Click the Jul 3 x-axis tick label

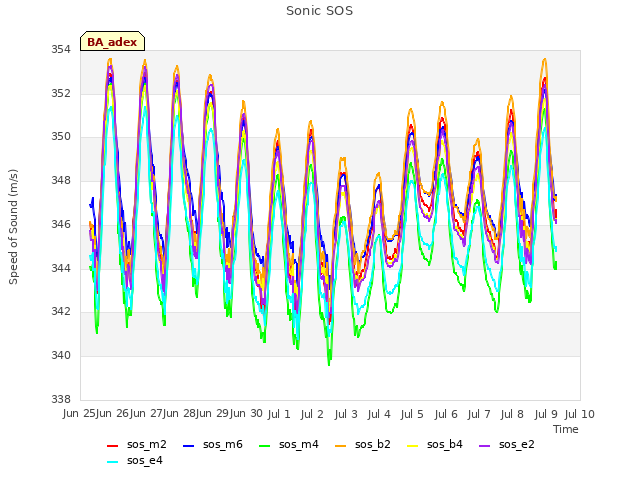coord(346,414)
